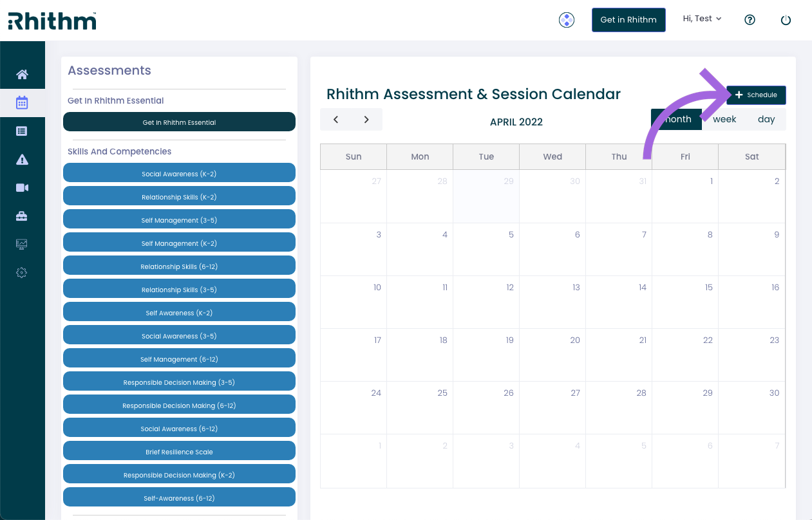Go to the previous month arrow
The width and height of the screenshot is (812, 520).
pos(336,120)
